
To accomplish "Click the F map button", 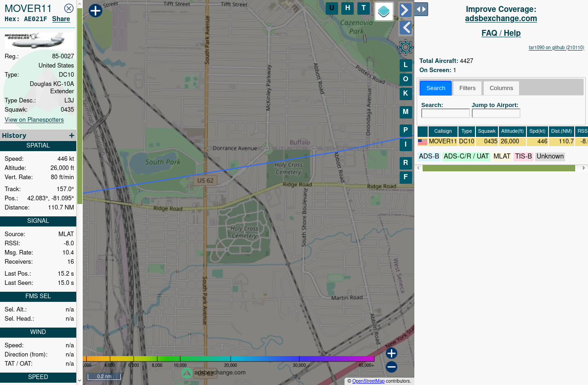I will [406, 177].
